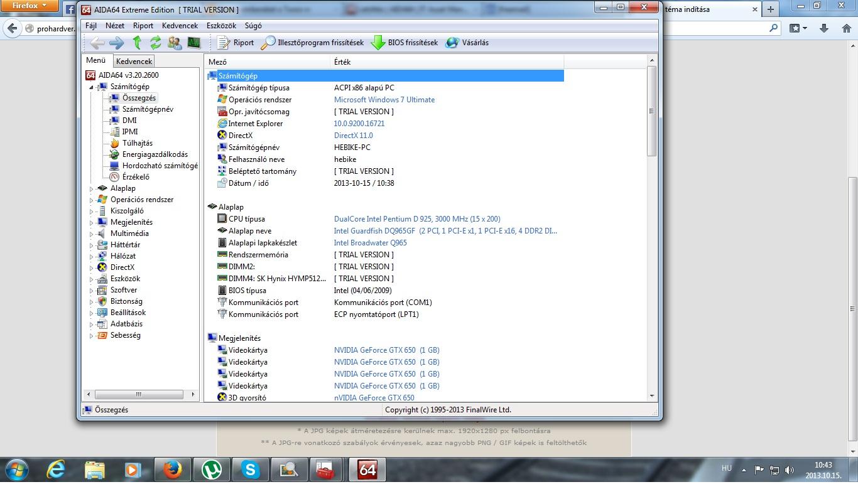The width and height of the screenshot is (858, 504).
Task: Open Energiagazdálkodás tree item
Action: tap(155, 154)
